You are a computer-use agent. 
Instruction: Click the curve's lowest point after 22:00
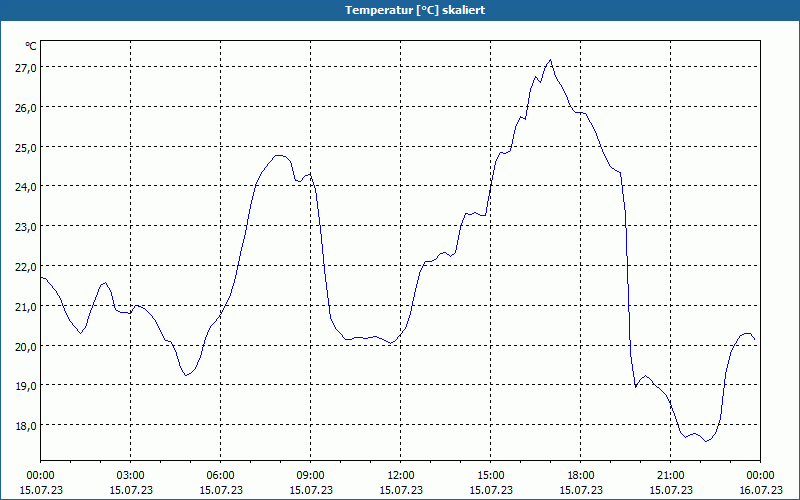tap(706, 441)
